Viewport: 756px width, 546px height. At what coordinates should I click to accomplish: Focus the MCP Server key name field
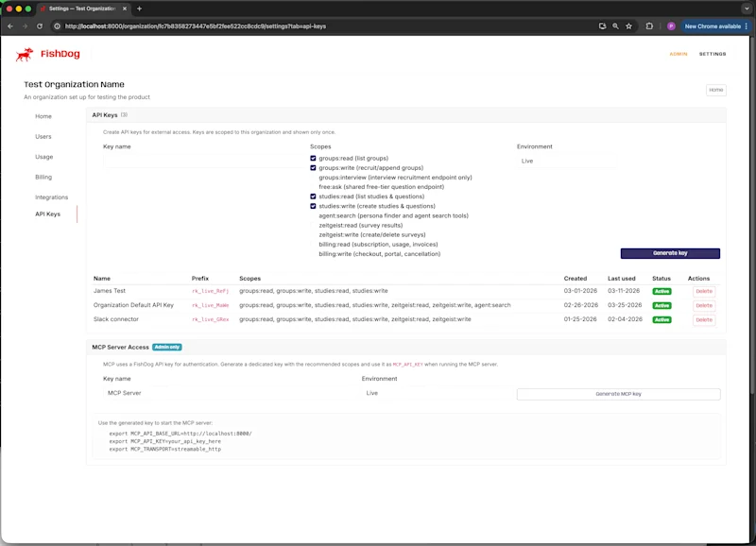(229, 393)
